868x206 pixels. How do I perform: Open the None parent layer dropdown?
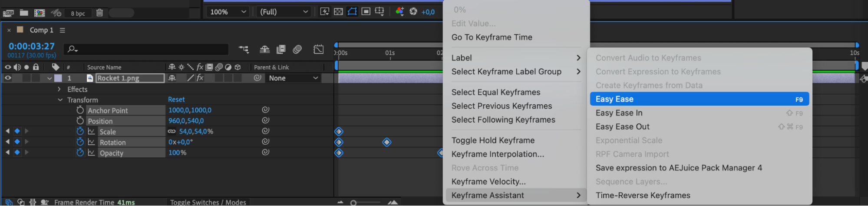293,78
